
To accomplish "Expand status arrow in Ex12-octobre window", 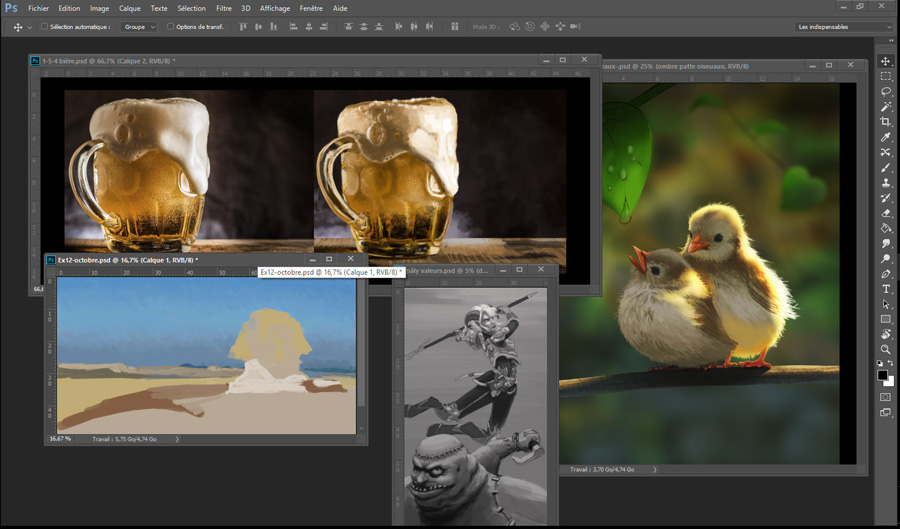I will [x=177, y=439].
